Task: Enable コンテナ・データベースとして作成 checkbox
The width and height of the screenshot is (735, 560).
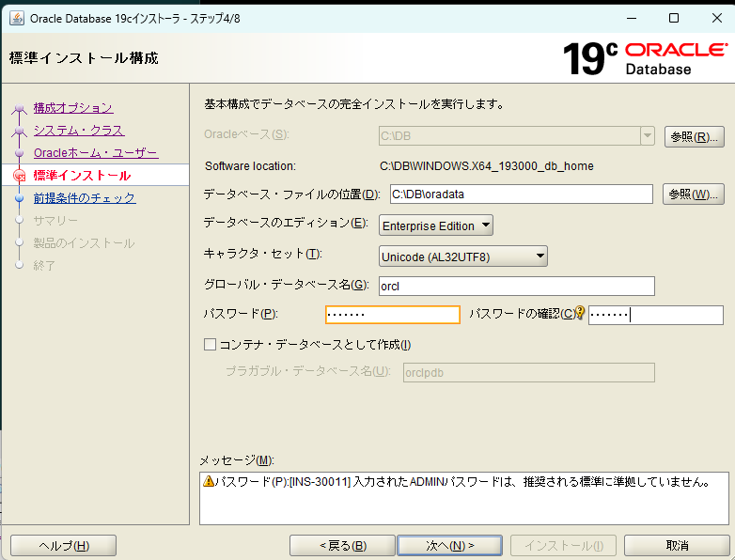Action: tap(211, 345)
